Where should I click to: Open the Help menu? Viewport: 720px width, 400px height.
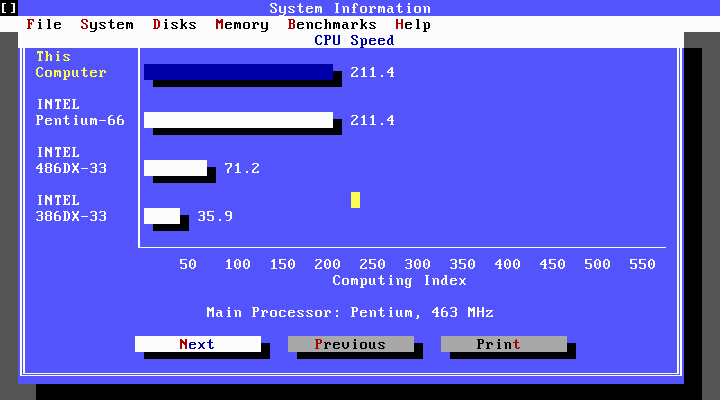[413, 24]
